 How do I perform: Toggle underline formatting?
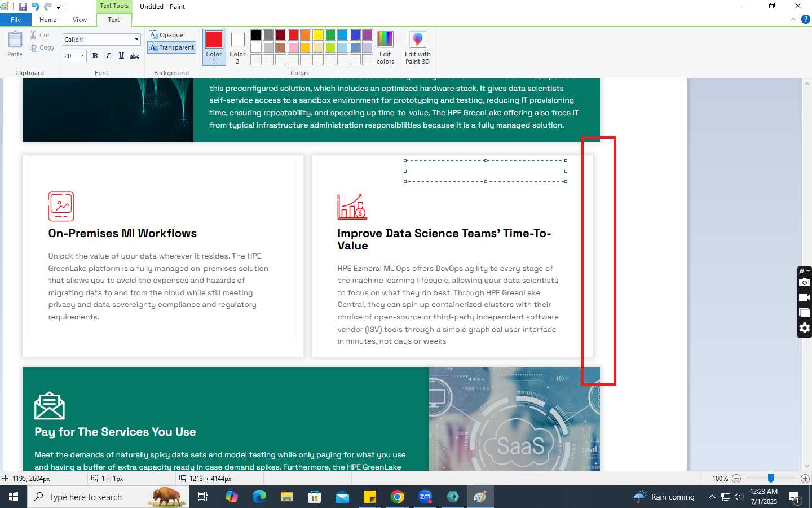pos(121,56)
